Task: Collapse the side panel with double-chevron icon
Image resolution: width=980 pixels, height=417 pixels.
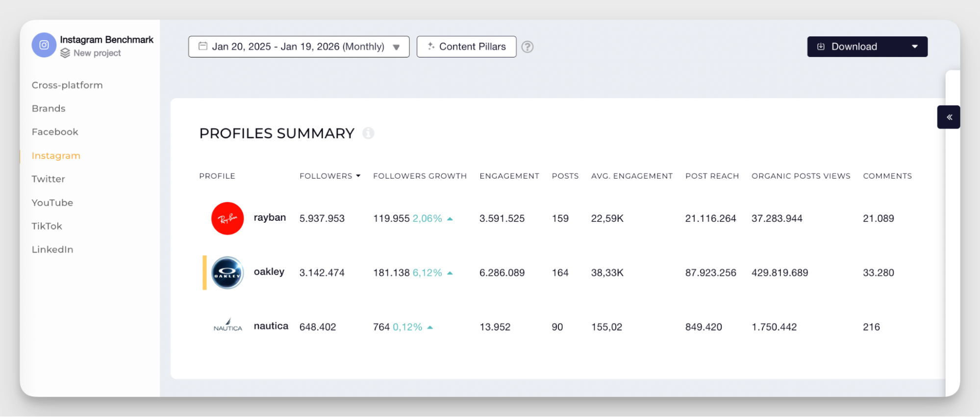Action: coord(949,117)
